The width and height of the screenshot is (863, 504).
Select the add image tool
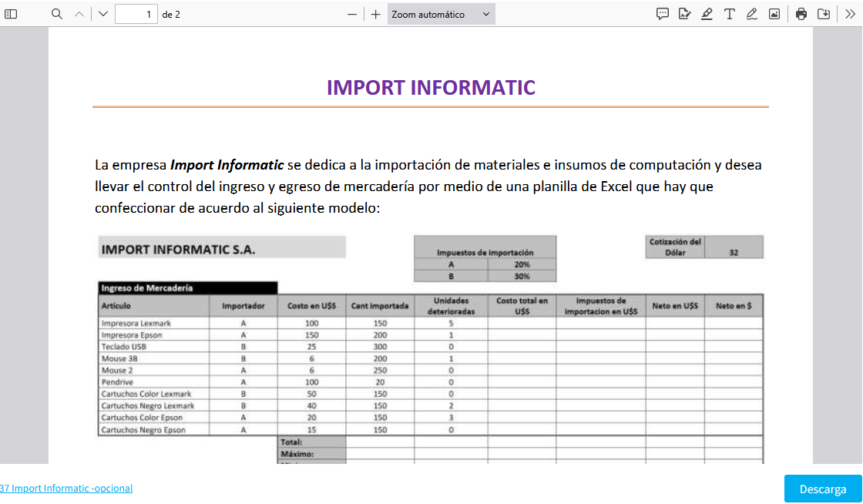pos(774,14)
